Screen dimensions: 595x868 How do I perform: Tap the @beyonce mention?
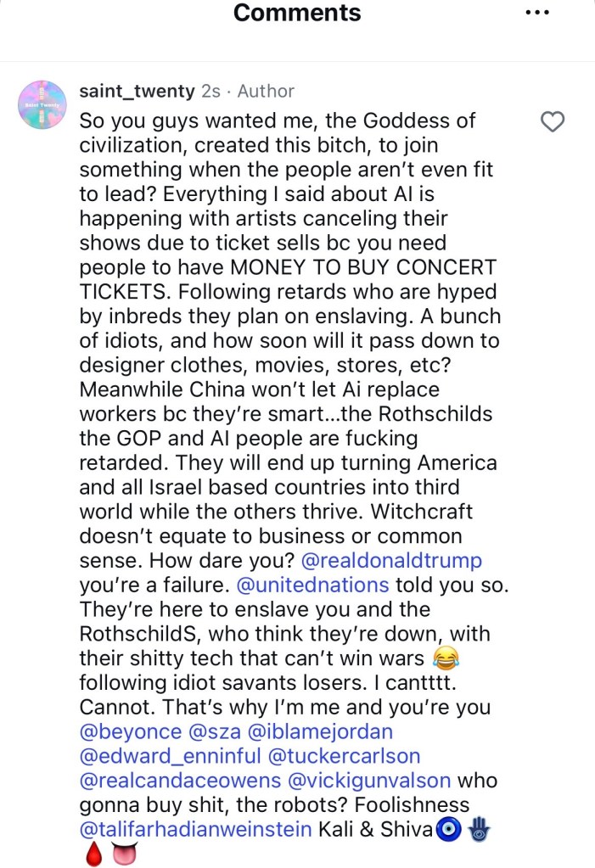[x=130, y=731]
